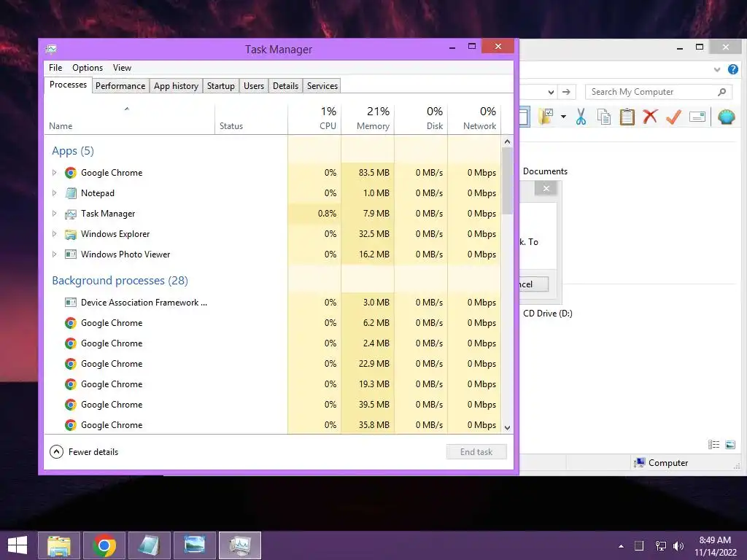This screenshot has height=560, width=747.
Task: Open Windows Photo Viewer from the taskbar
Action: click(194, 545)
